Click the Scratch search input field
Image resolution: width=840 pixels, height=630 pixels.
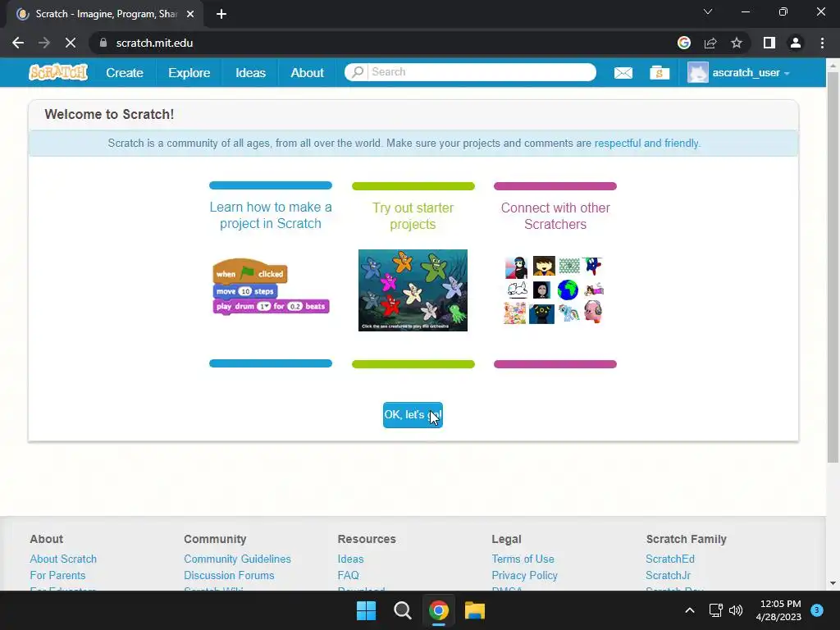coord(481,72)
